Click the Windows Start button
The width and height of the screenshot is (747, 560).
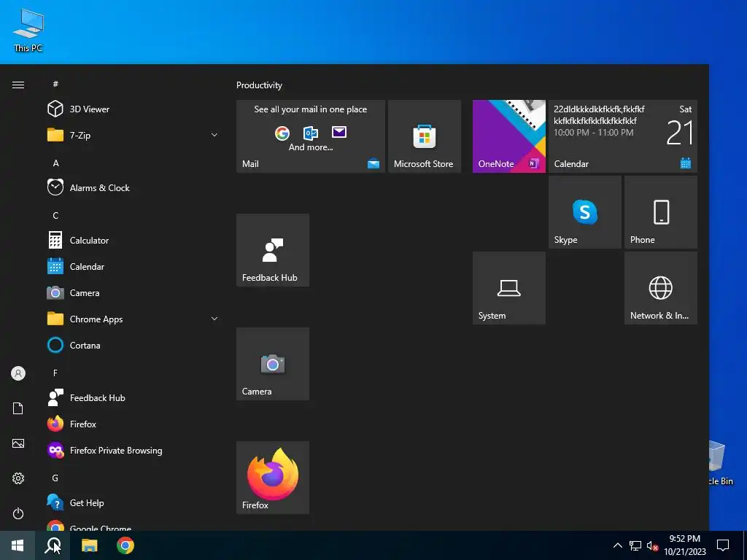(18, 545)
